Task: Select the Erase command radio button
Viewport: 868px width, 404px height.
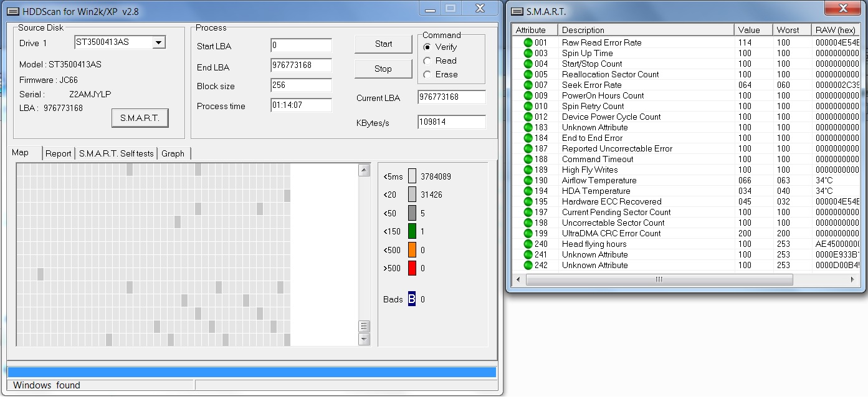Action: 427,74
